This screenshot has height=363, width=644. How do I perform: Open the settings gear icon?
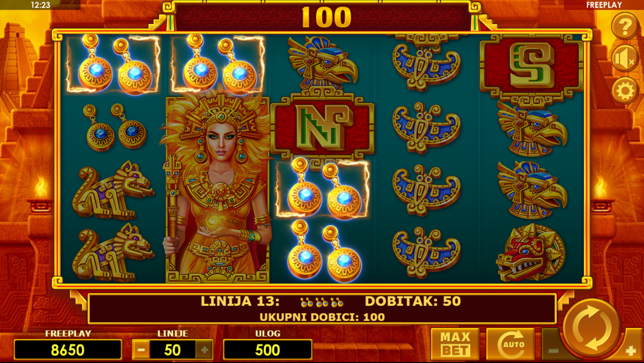(x=625, y=91)
